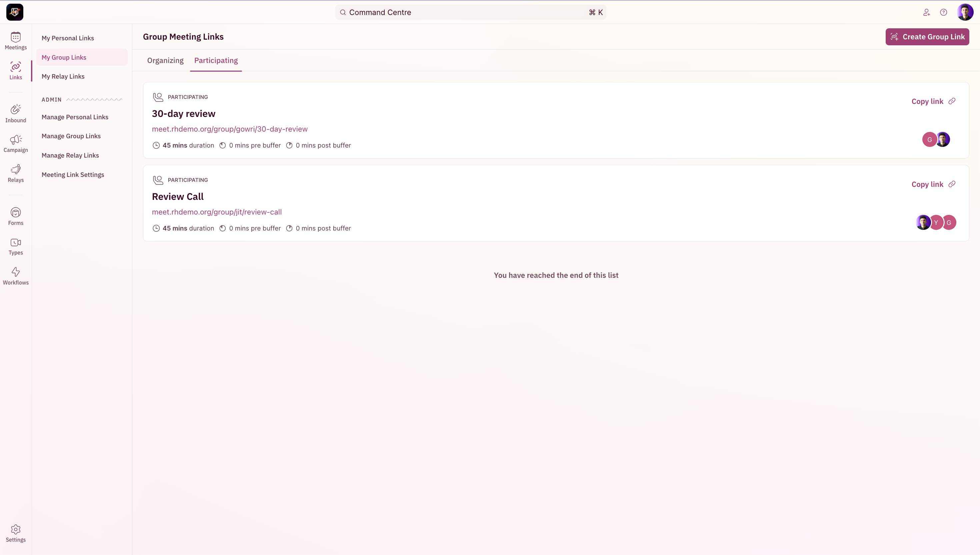The image size is (980, 555).
Task: Select the Participating tab
Action: pyautogui.click(x=216, y=60)
